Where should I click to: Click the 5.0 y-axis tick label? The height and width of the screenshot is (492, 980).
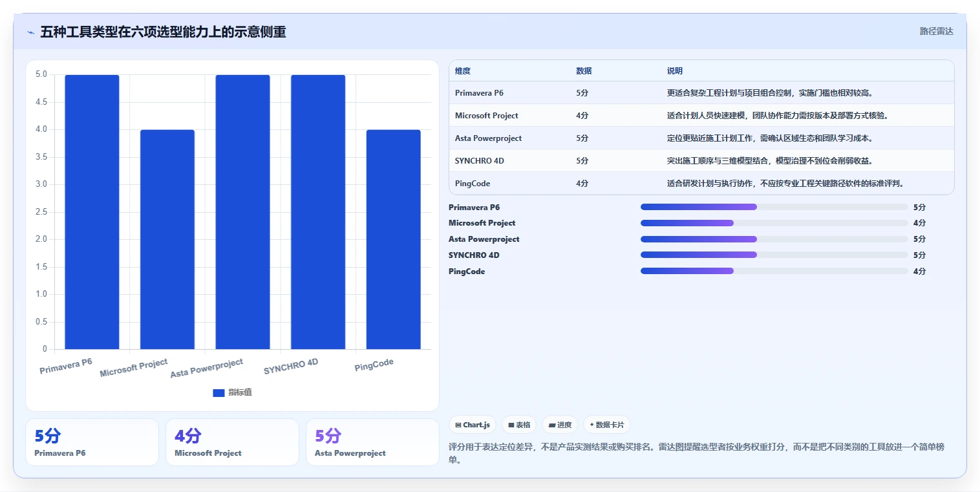coord(41,74)
